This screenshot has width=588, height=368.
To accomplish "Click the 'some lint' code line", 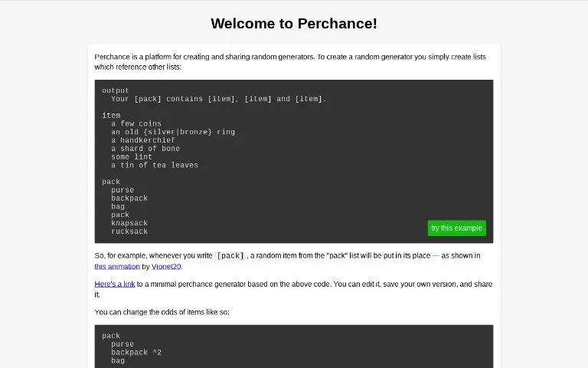I will point(132,156).
